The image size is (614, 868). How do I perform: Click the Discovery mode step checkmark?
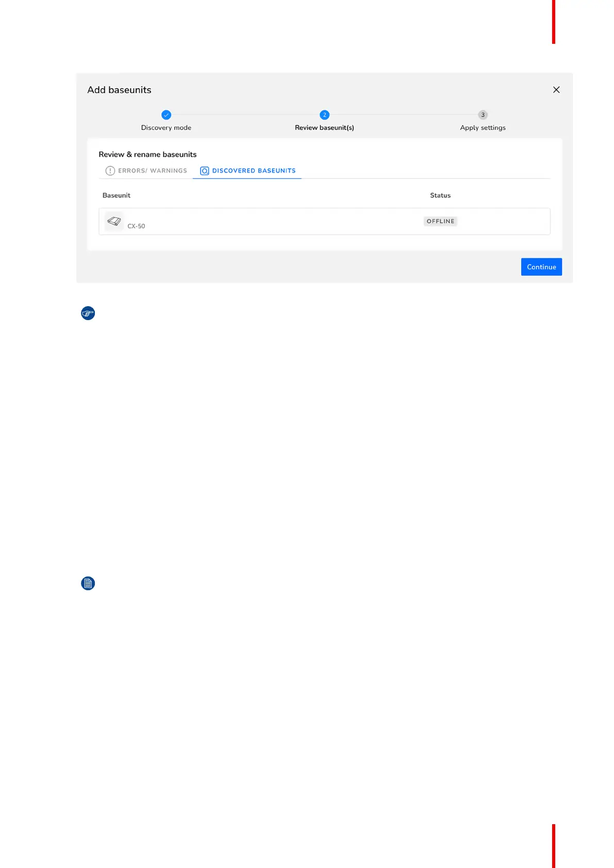tap(166, 115)
